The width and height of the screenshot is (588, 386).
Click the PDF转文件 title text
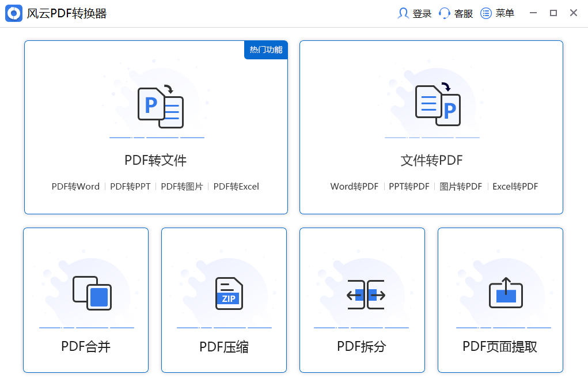point(155,161)
